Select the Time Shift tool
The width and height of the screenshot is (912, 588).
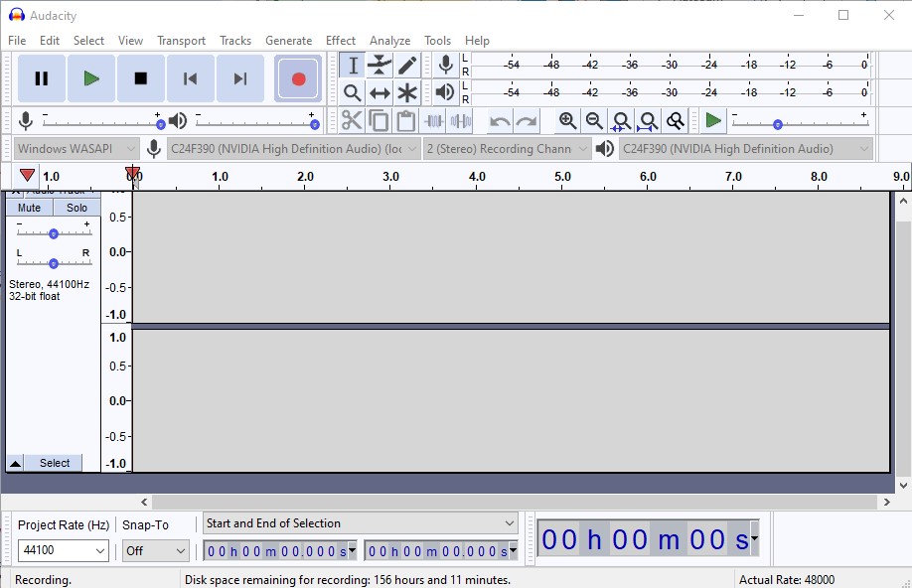380,92
